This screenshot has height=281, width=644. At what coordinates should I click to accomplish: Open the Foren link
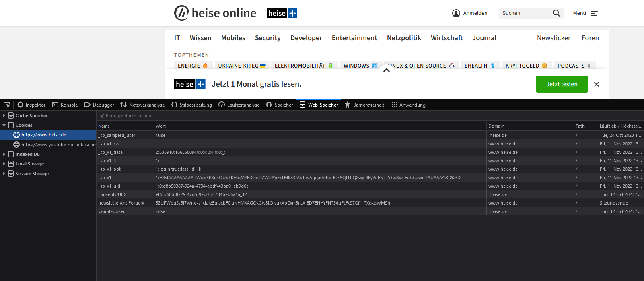tap(590, 38)
